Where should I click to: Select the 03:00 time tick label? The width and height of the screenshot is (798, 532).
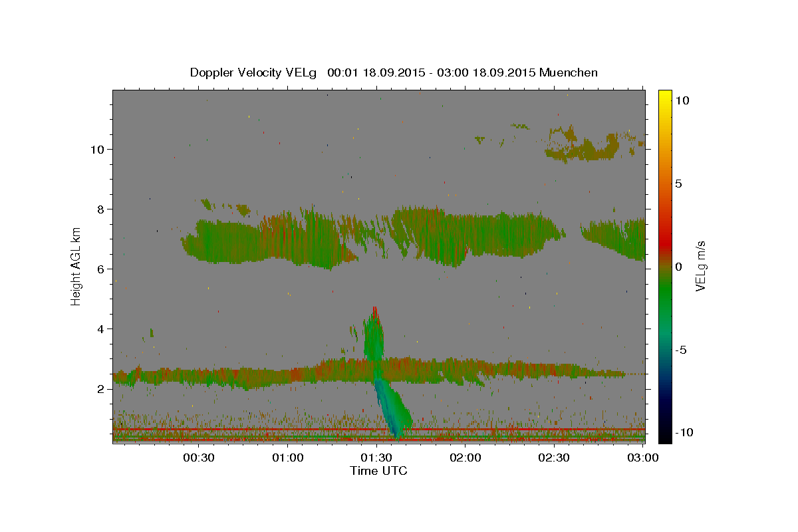(x=642, y=458)
